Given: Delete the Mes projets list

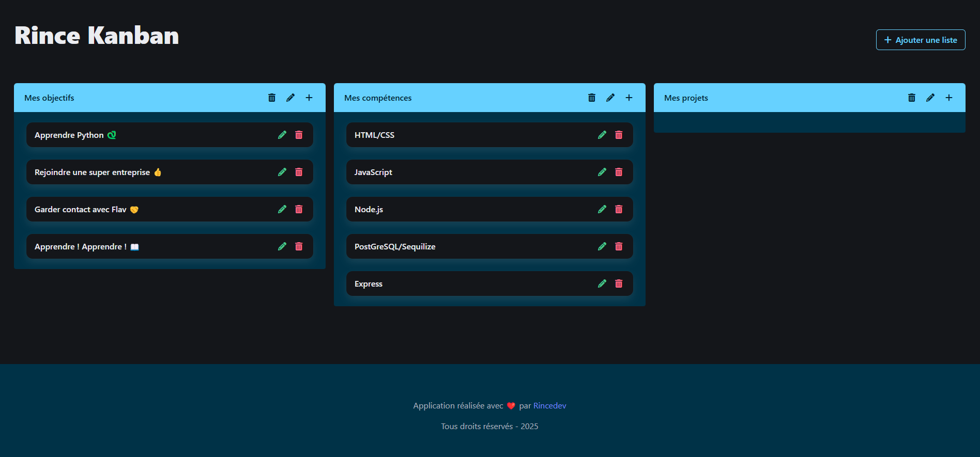Looking at the screenshot, I should (x=912, y=98).
